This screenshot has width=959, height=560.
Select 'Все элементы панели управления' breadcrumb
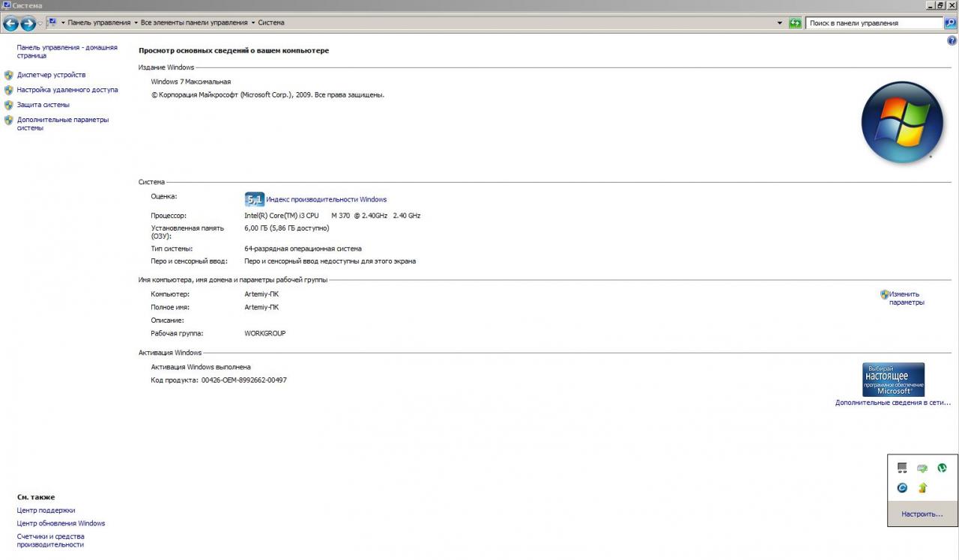coord(194,22)
